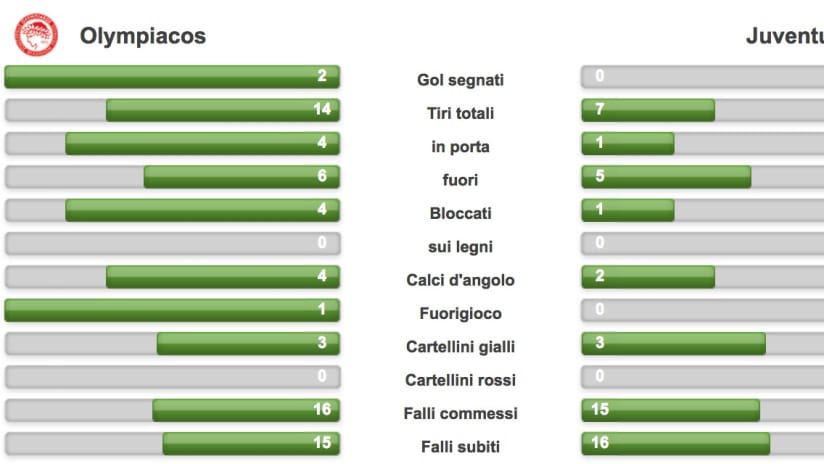
Task: Select Olympiacos Gol segnati bar showing 2
Action: (172, 77)
